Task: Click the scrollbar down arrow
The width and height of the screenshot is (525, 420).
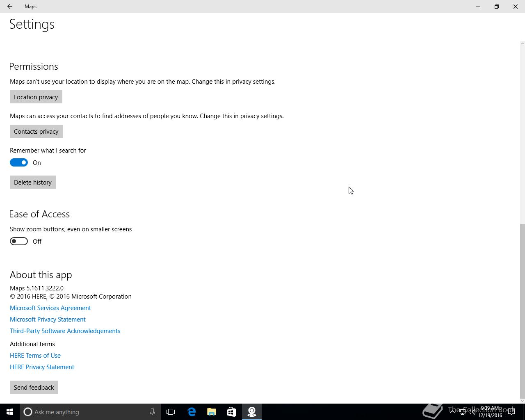Action: (522, 401)
